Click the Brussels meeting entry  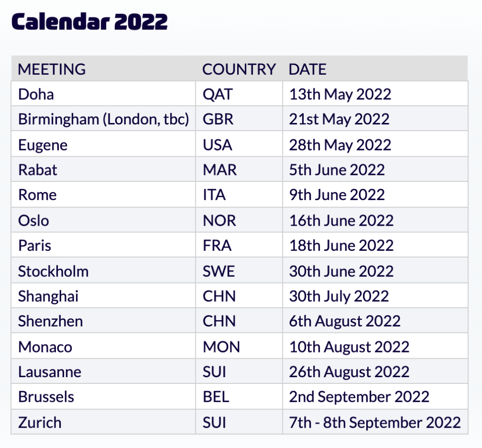46,397
